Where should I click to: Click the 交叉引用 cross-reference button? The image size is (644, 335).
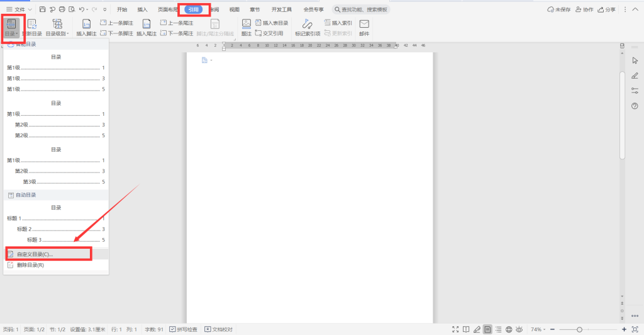271,33
